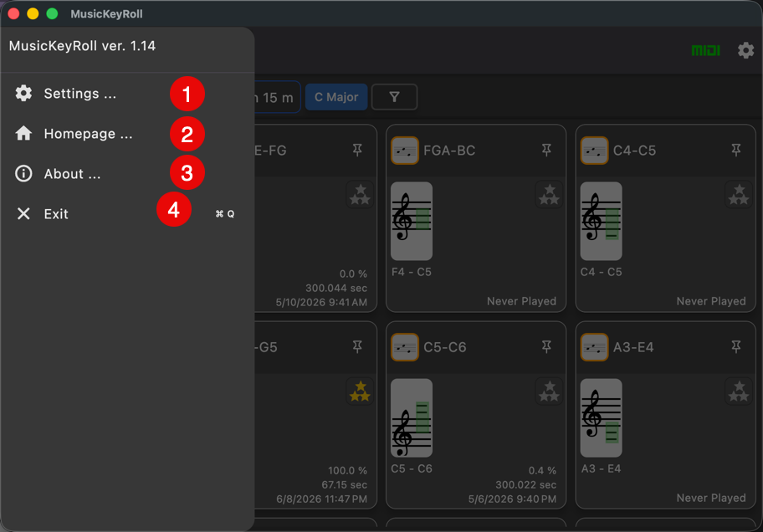Click the '6/8/2026 11:47 PM' date text
763x532 pixels.
pyautogui.click(x=321, y=499)
